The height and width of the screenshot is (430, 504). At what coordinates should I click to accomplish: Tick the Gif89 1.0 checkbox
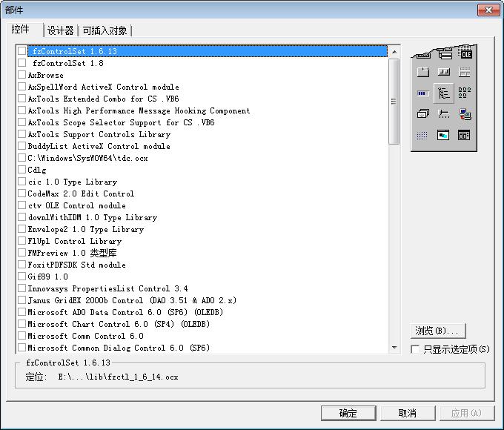pos(21,277)
